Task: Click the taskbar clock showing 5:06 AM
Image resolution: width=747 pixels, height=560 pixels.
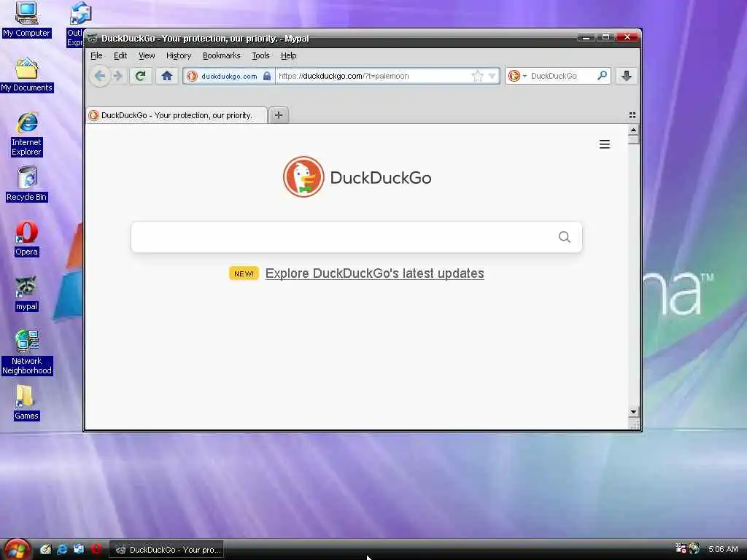Action: (723, 549)
